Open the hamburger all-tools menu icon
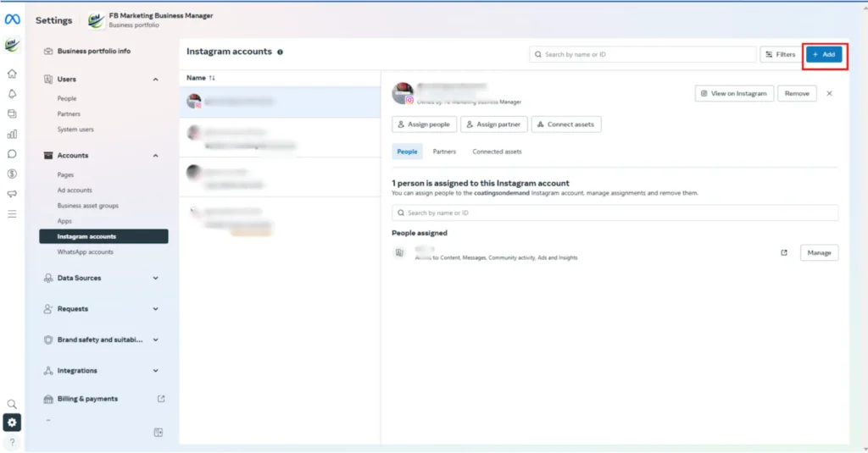Image resolution: width=868 pixels, height=453 pixels. tap(12, 214)
